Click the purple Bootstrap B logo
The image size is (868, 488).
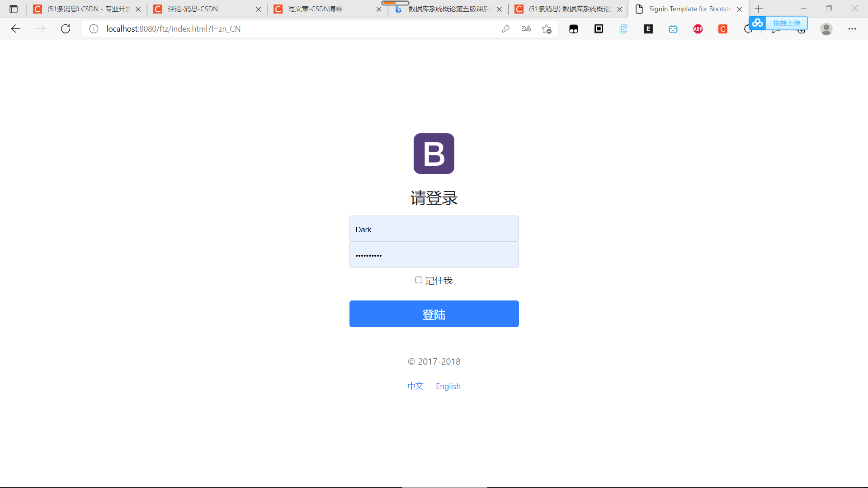coord(434,154)
